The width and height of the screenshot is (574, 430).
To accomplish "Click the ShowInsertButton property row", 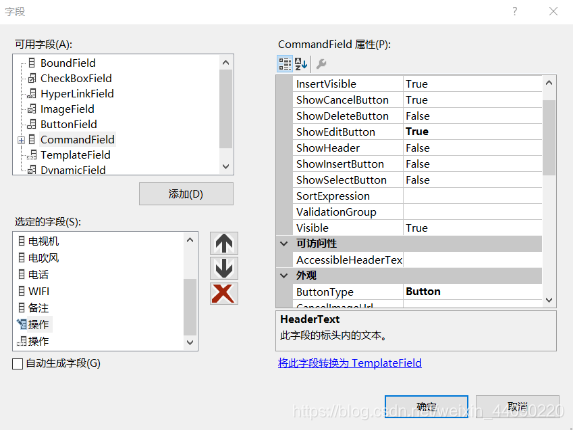I will pyautogui.click(x=417, y=164).
